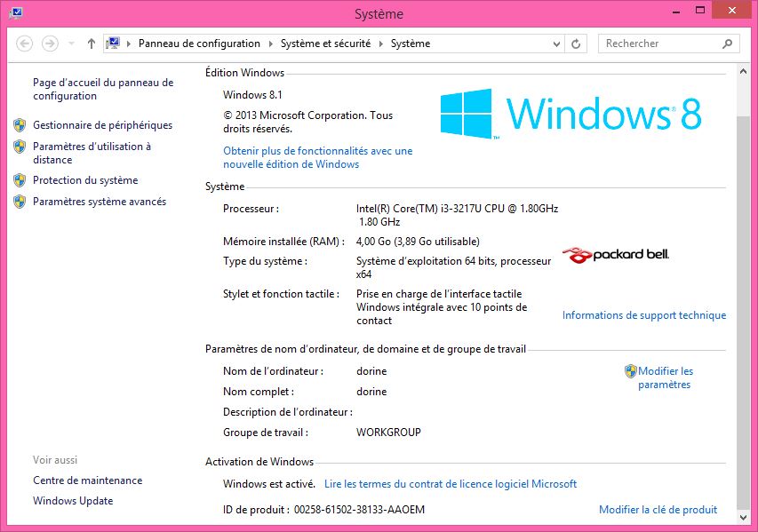Viewport: 758px width, 532px height.
Task: Click shield icon beside Paramètres d'utilisation à distance
Action: (x=20, y=147)
